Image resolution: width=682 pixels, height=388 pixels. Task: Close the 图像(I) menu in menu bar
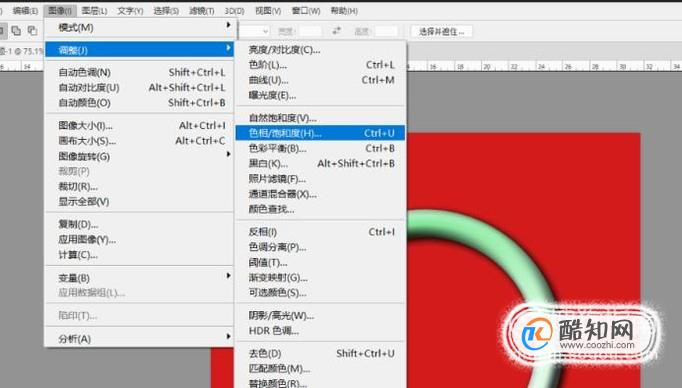[60, 10]
